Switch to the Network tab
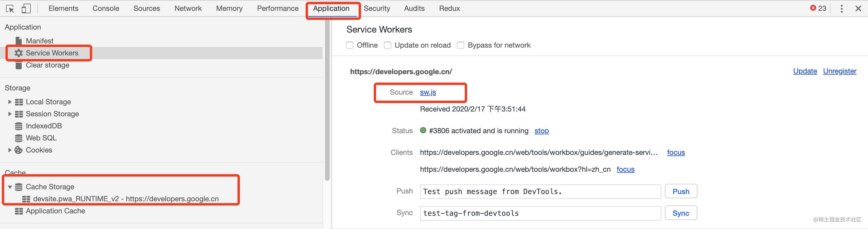This screenshot has height=229, width=868. click(x=188, y=8)
